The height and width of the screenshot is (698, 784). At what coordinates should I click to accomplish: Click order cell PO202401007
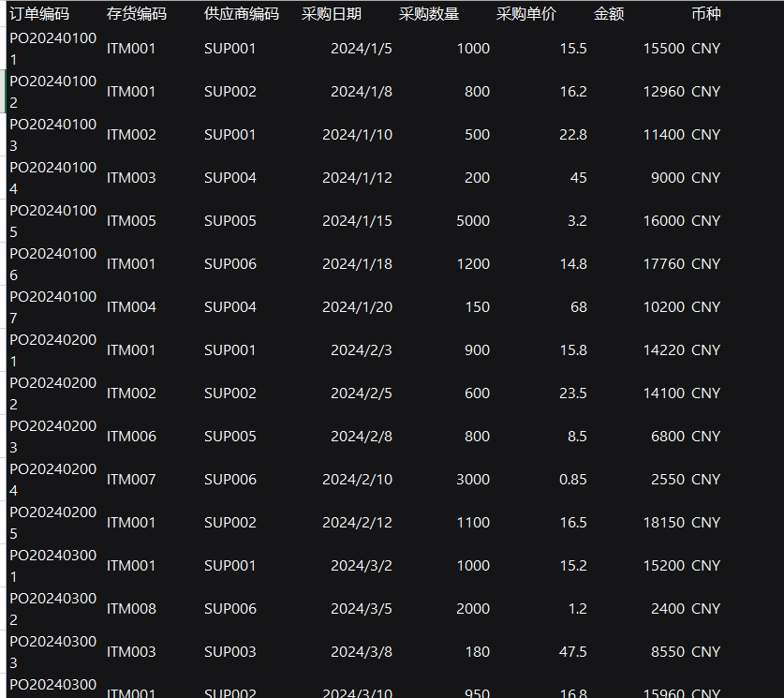(x=53, y=306)
